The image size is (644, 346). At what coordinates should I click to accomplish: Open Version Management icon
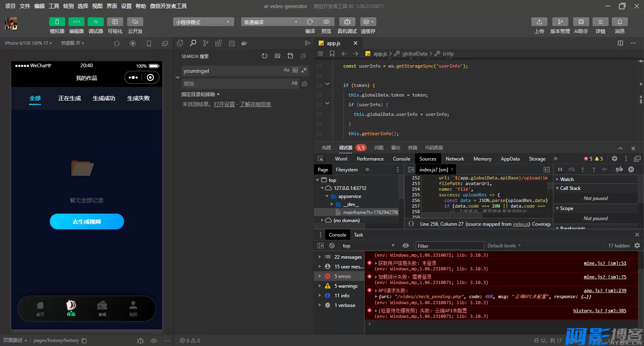tap(560, 22)
